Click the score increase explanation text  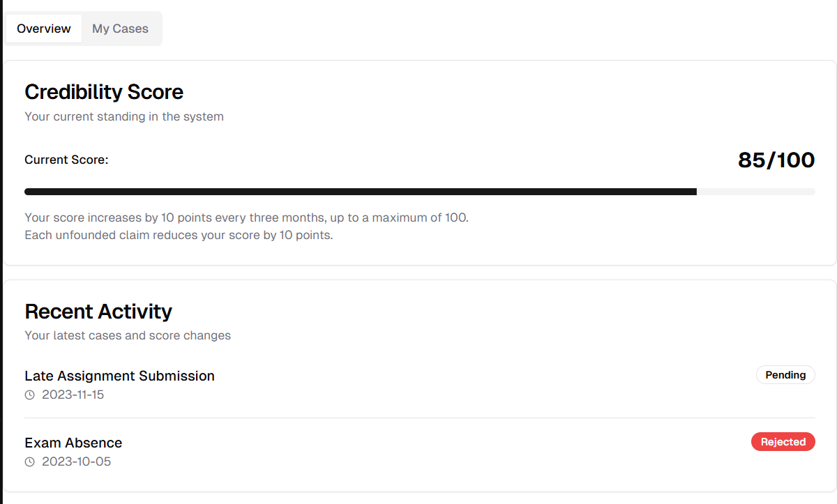246,217
